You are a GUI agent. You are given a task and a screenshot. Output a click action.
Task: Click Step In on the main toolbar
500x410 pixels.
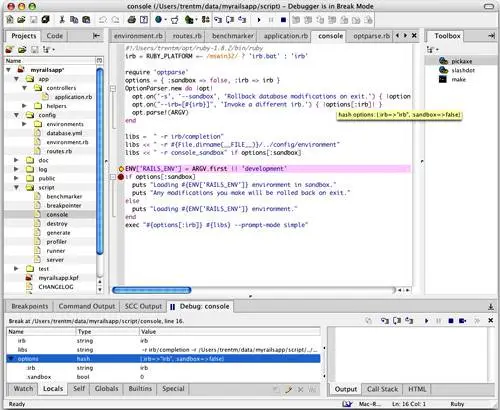click(x=218, y=20)
